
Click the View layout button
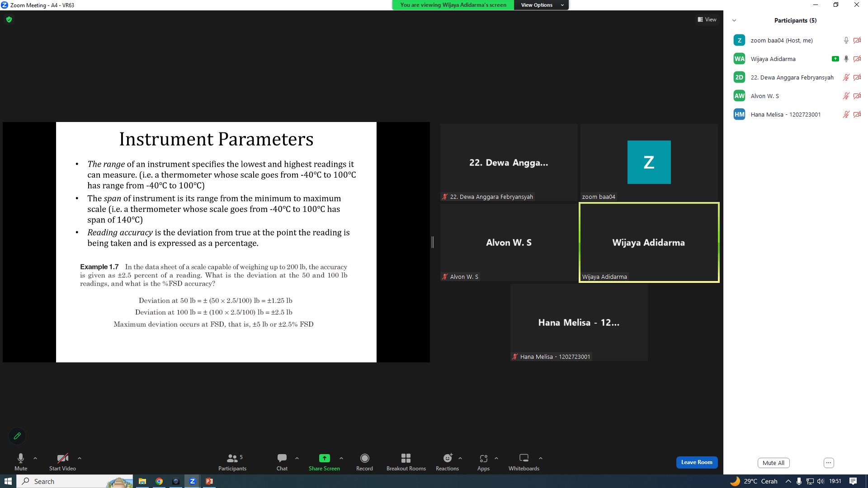click(x=707, y=19)
